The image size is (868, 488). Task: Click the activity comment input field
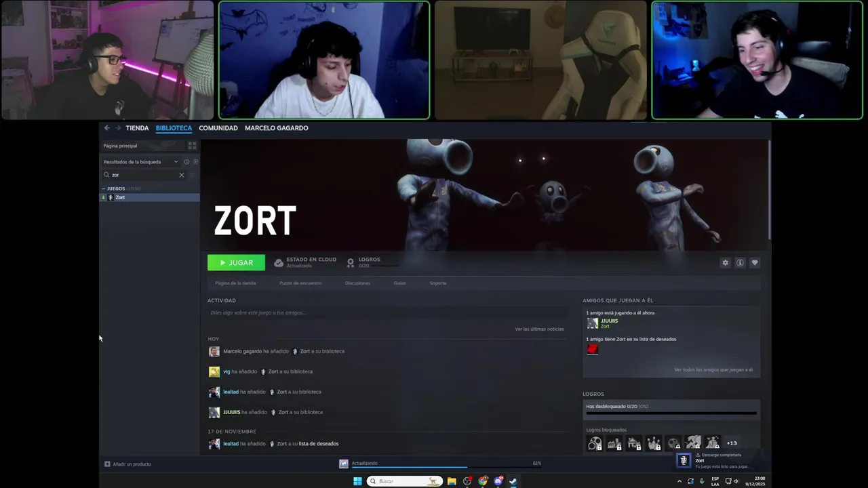tap(386, 312)
